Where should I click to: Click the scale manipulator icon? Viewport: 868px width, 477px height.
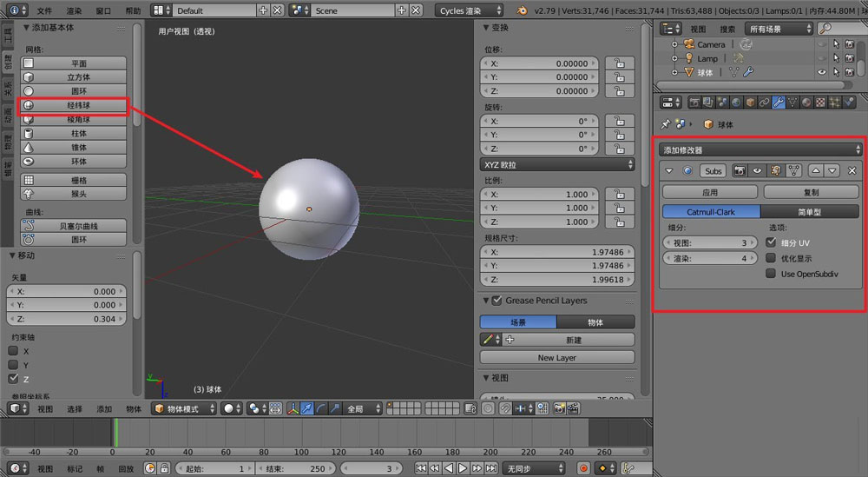coord(335,409)
